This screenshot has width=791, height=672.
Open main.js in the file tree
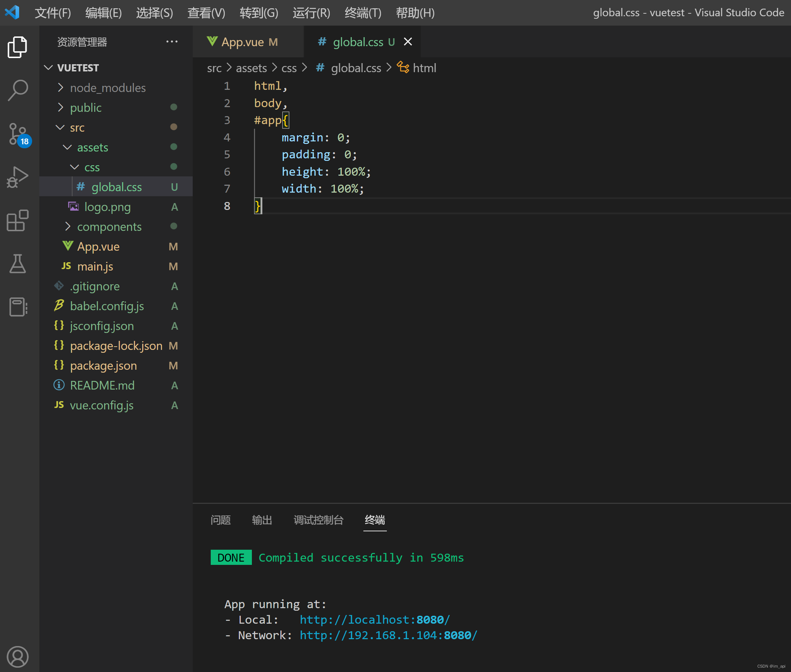click(95, 266)
